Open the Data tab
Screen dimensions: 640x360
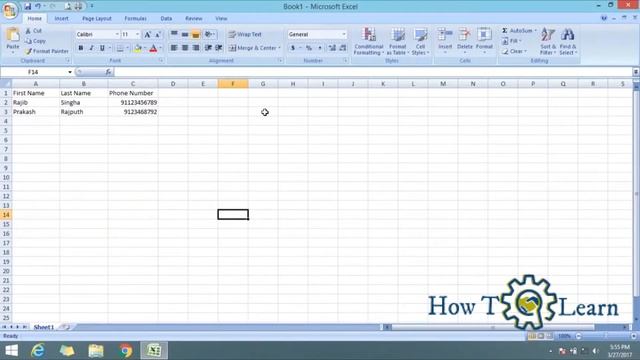tap(166, 19)
